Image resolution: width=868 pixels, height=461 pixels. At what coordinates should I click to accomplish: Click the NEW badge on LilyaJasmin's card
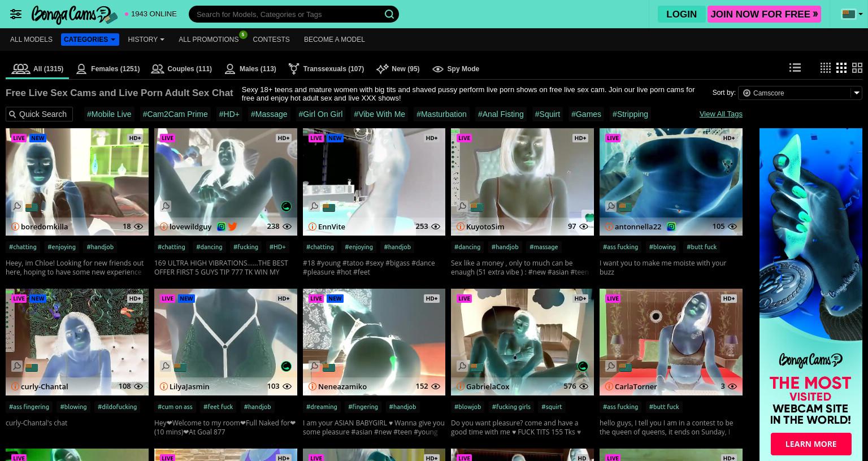(x=186, y=298)
